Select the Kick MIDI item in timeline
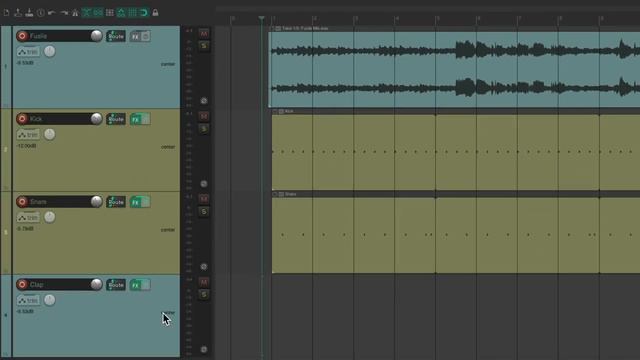Viewport: 640px width, 360px height. 456,152
